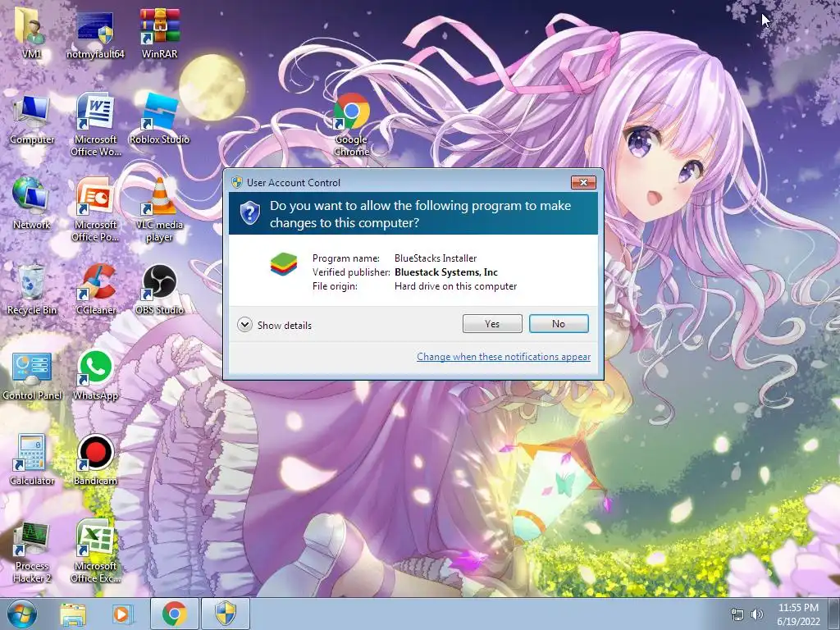Launch the Roblox Studio shortcut
The image size is (840, 630).
[159, 119]
